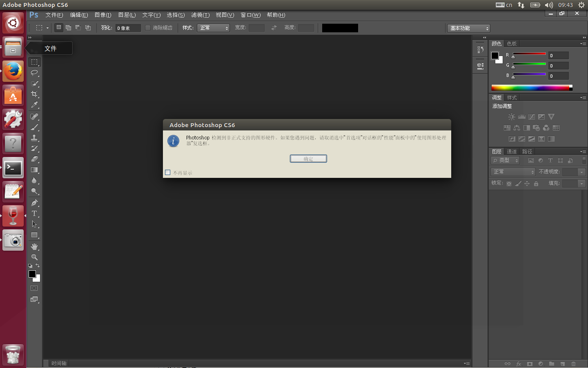The height and width of the screenshot is (368, 588).
Task: Open the tool preset picker arrow
Action: click(x=47, y=28)
